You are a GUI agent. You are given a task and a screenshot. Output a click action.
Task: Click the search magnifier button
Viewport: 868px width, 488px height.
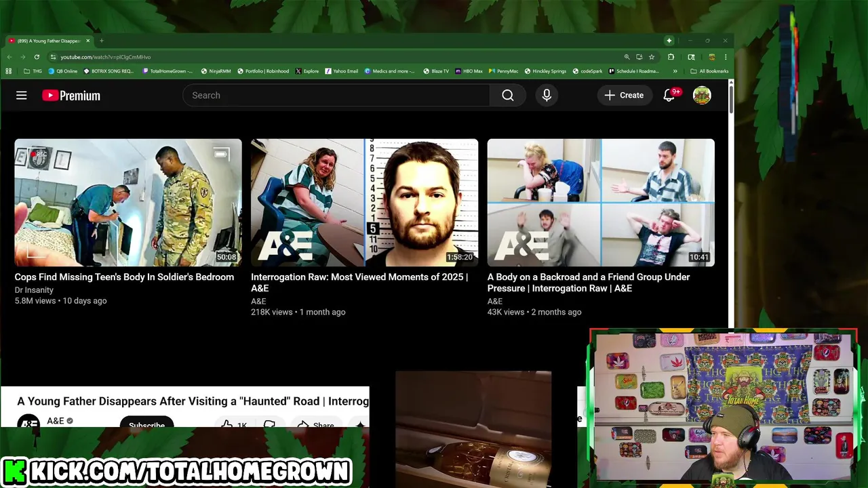pos(508,96)
